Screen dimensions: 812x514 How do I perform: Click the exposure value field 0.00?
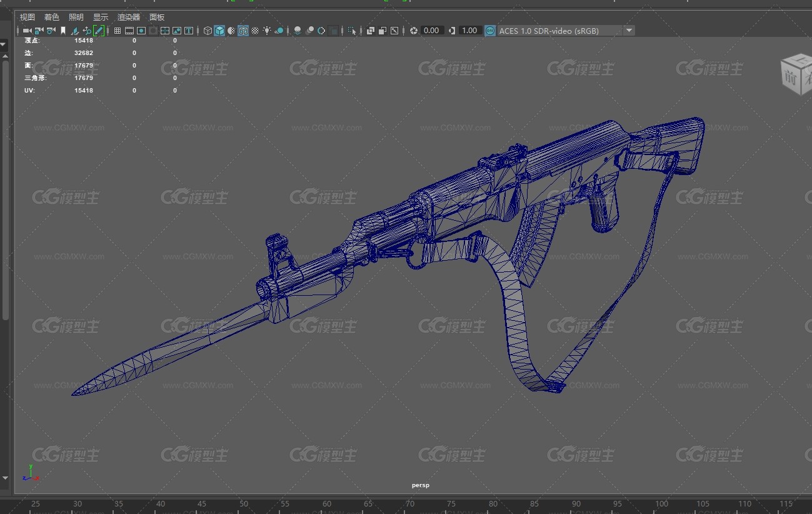tap(432, 30)
